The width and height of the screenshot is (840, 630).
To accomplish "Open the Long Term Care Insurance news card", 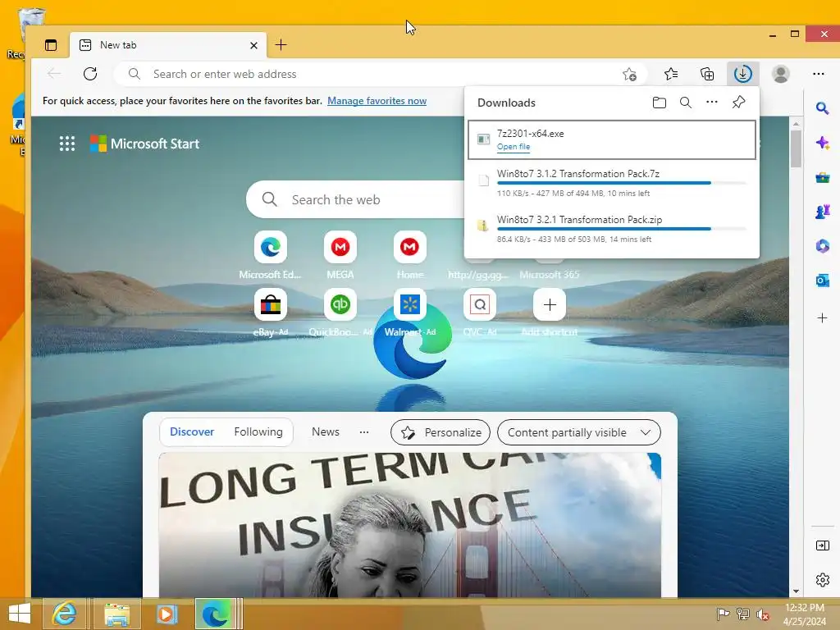I will [410, 525].
